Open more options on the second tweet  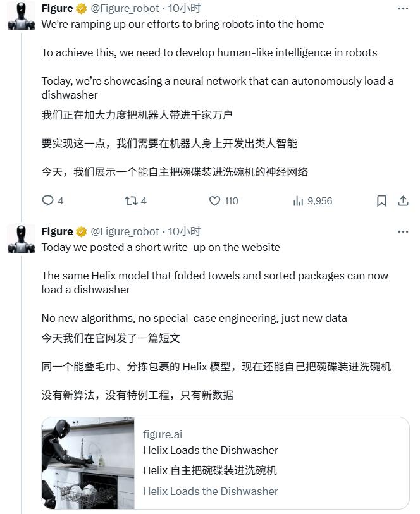point(403,232)
